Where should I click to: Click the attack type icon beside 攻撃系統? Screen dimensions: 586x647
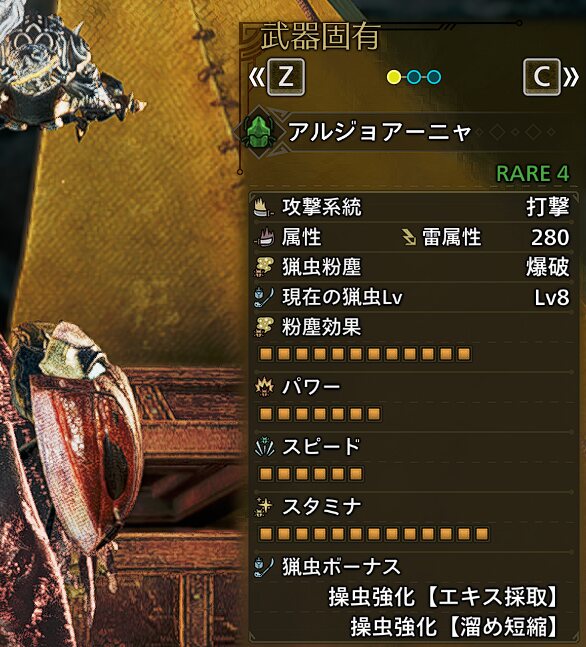tap(263, 207)
